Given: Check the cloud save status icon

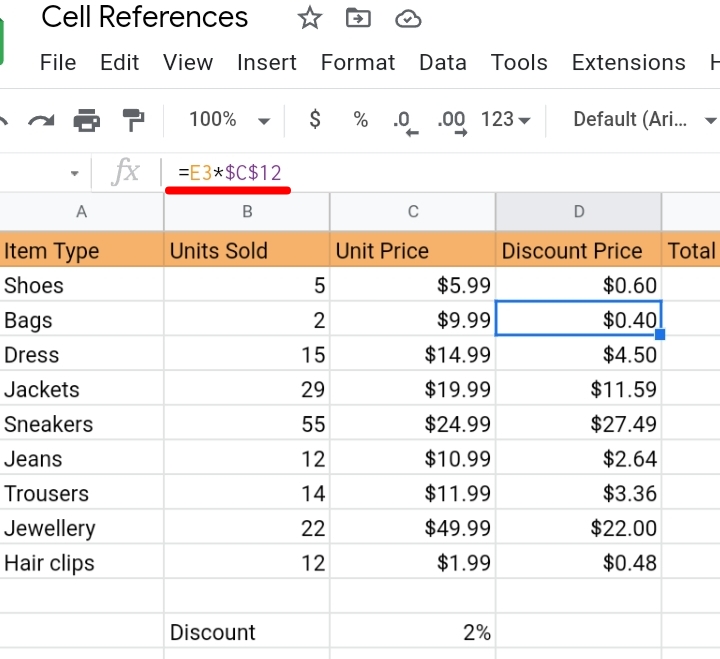Looking at the screenshot, I should [x=408, y=19].
